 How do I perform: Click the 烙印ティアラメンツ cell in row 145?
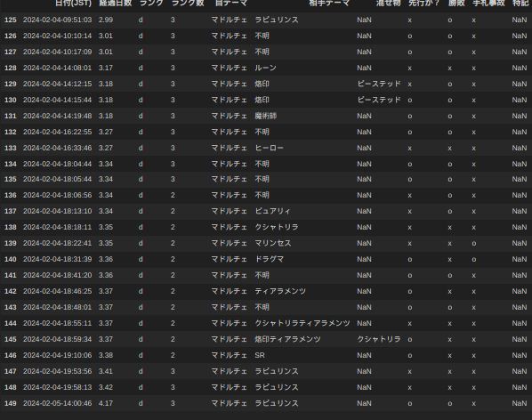[x=287, y=339]
